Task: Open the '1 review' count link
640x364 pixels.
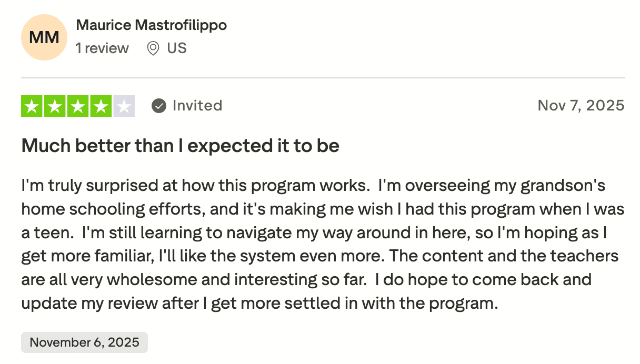Action: pyautogui.click(x=102, y=48)
